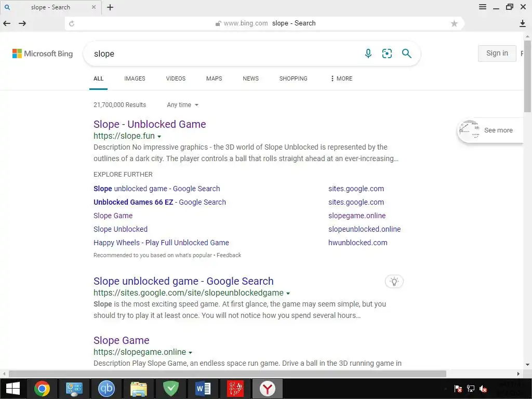Viewport: 532px width, 399px height.
Task: Open slopegame.online link
Action: point(357,216)
